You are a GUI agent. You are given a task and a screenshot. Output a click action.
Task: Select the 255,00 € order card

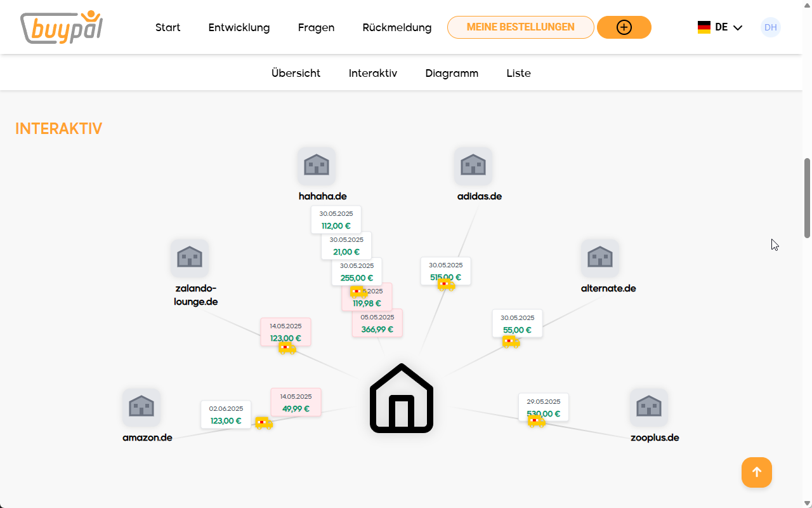(357, 272)
